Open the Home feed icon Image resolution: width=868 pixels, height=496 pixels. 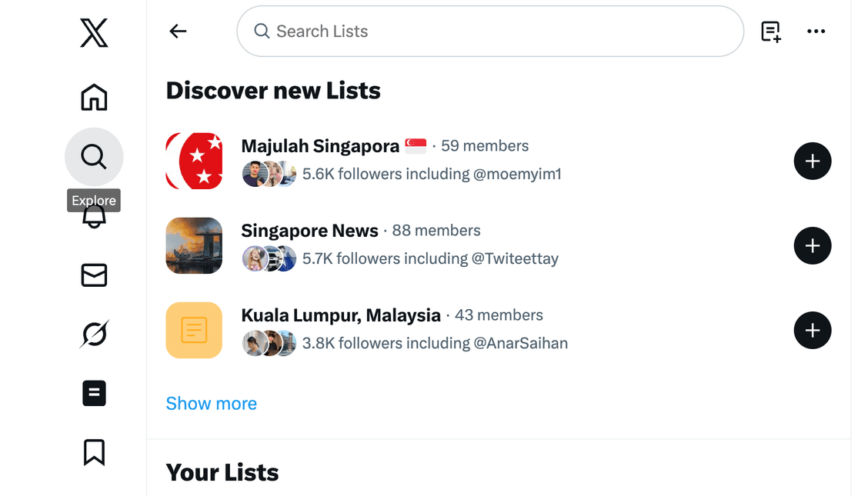point(93,98)
